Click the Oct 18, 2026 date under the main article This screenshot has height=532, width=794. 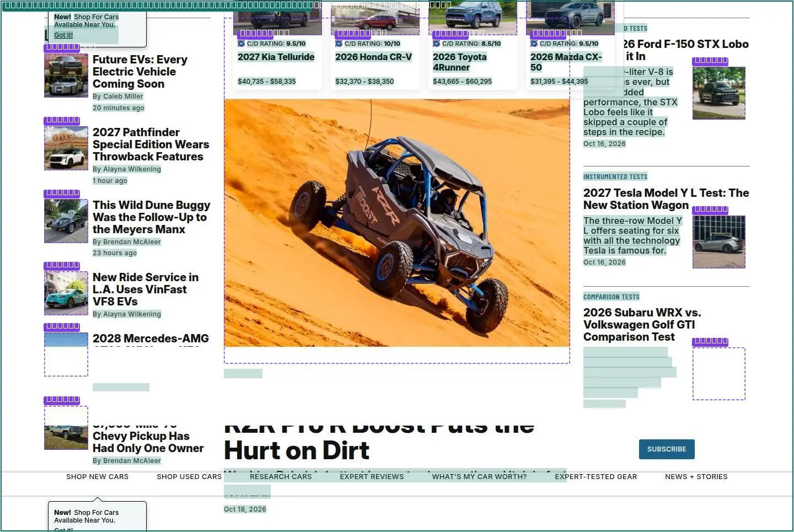[245, 509]
